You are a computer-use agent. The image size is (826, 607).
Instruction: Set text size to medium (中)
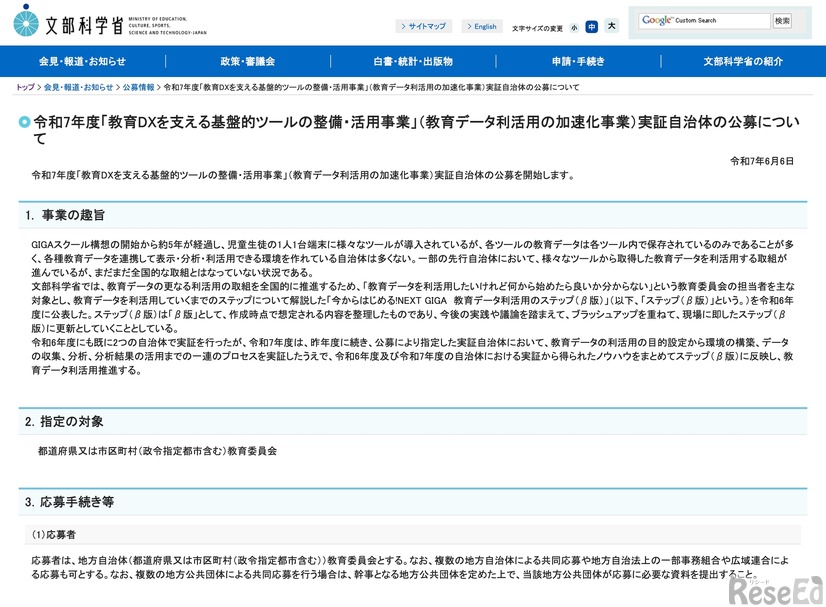coord(592,26)
